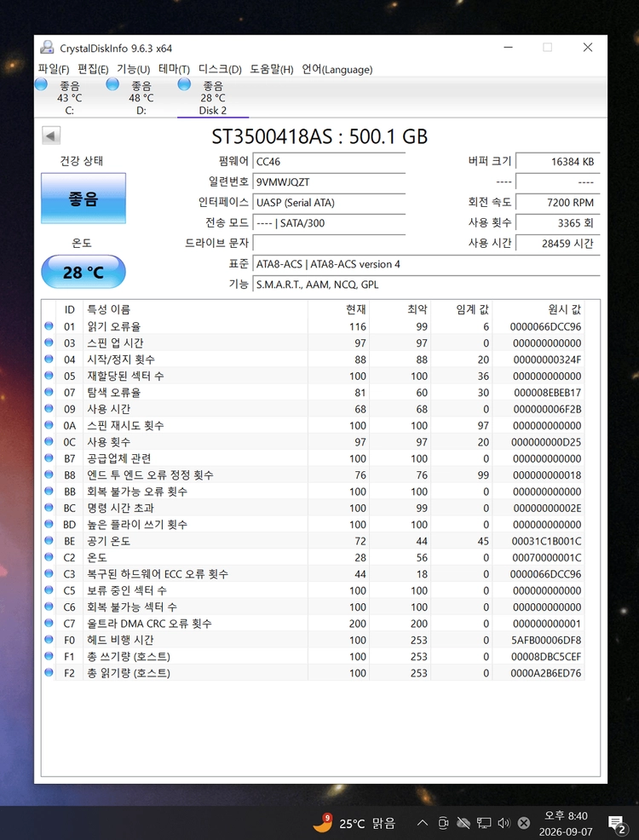Click the status orb for 명령 시간 초과
Screen dimensions: 639x840
pyautogui.click(x=49, y=508)
